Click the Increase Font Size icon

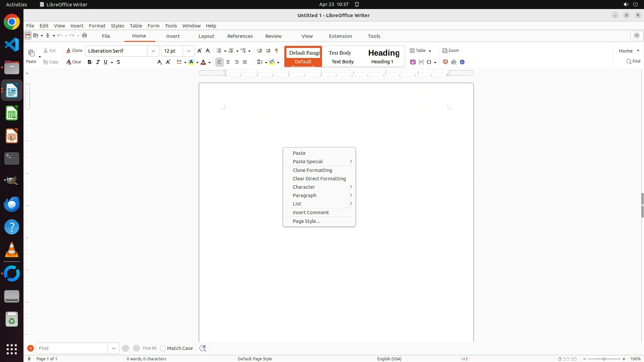pyautogui.click(x=200, y=51)
